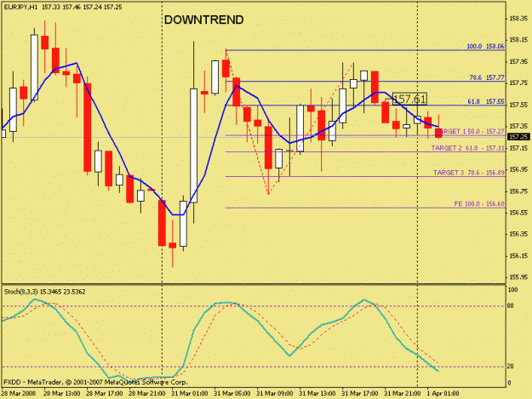Click the FXDD - MetaTrader copyright text
532x399 pixels.
click(x=95, y=382)
